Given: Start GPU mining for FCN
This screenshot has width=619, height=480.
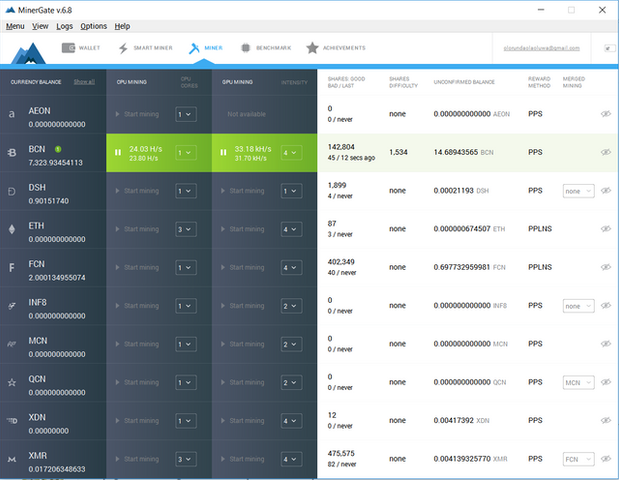Looking at the screenshot, I should tap(243, 268).
